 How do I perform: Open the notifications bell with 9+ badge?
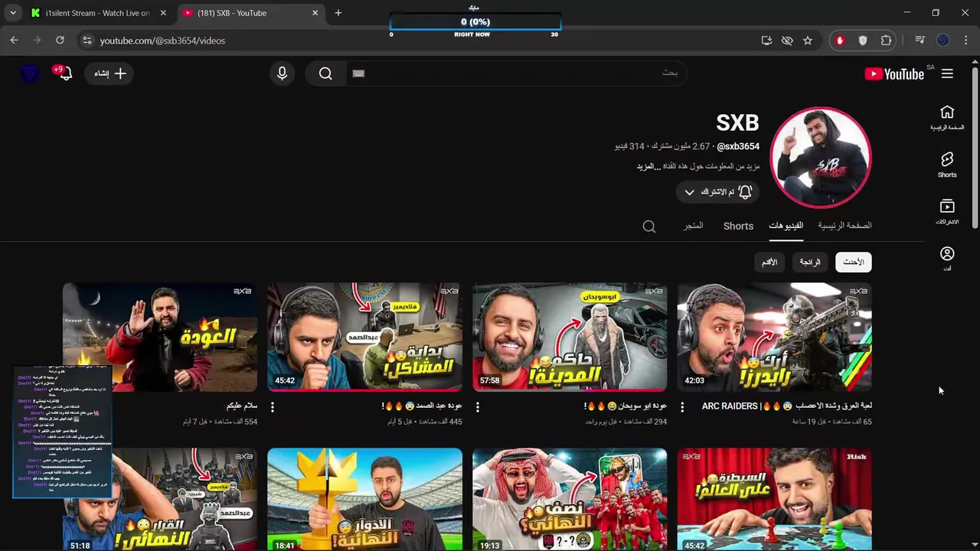coord(64,73)
